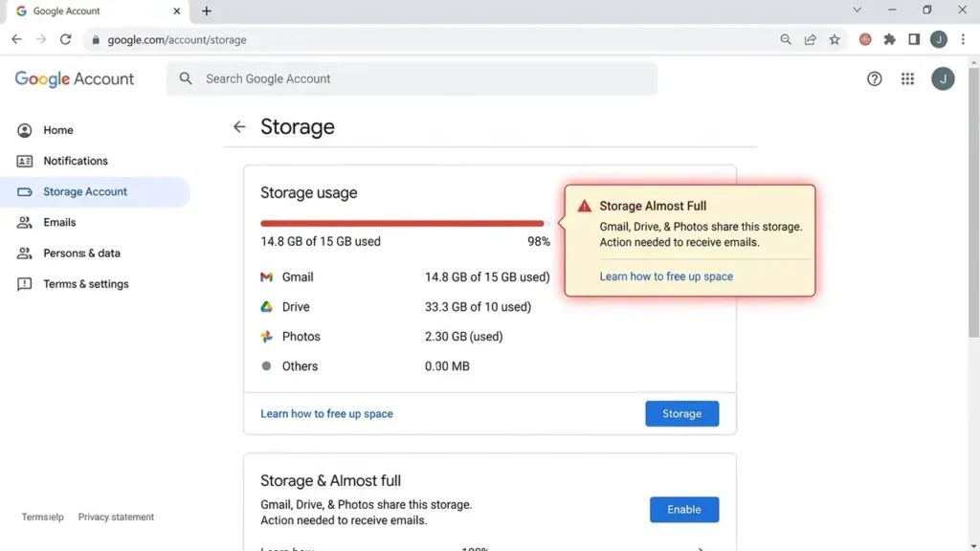
Task: Open the red extension icon in toolbar
Action: pyautogui.click(x=865, y=39)
